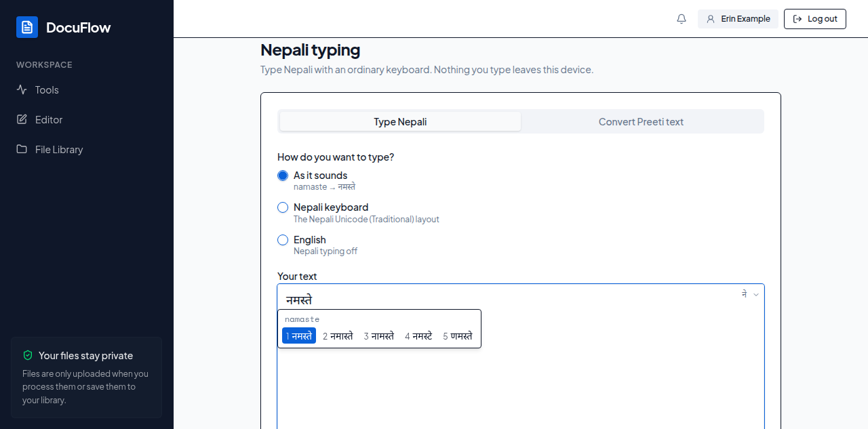Click the 'Nepali typing' page heading

point(310,50)
